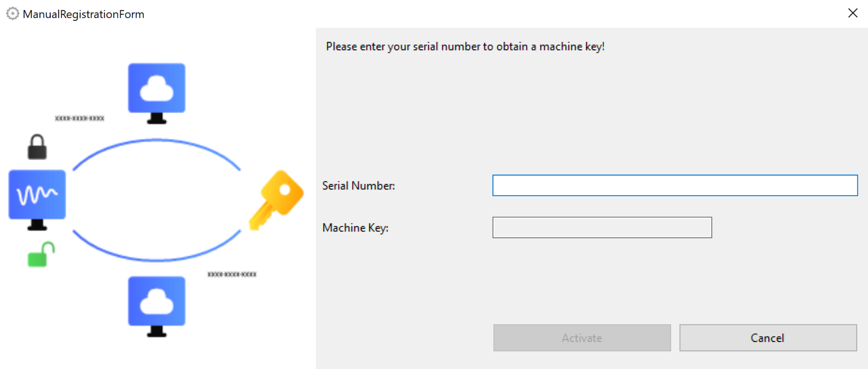Click the "Machine Key:" label
Viewport: 868px width, 369px height.
(x=355, y=228)
